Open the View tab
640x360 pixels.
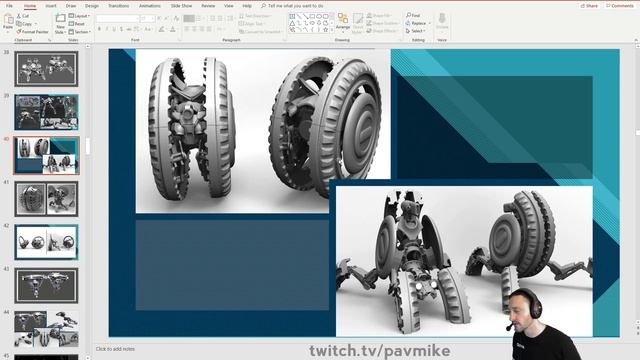tap(229, 6)
